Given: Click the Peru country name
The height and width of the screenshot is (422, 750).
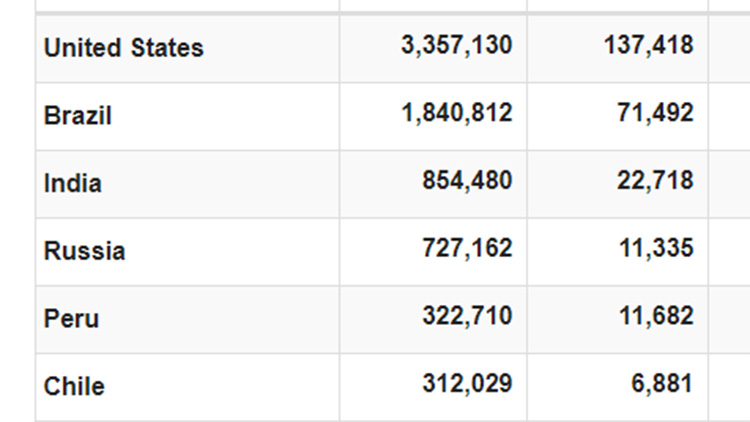Looking at the screenshot, I should pos(72,318).
